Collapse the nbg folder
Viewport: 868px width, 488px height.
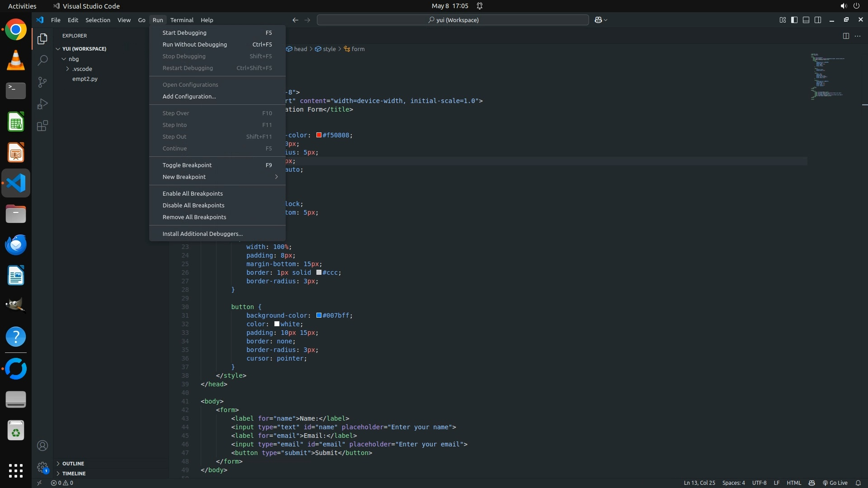tap(73, 59)
